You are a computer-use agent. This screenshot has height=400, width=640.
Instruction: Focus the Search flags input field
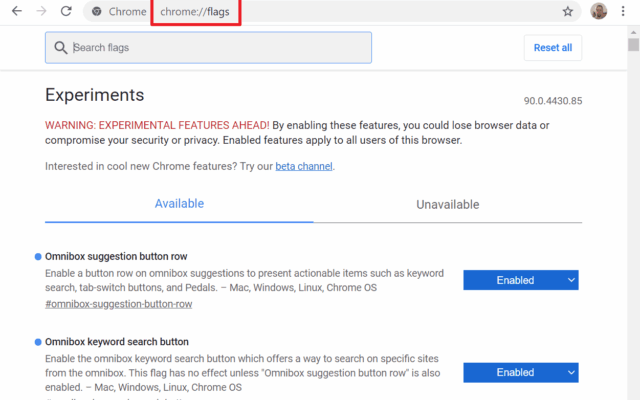tap(208, 48)
